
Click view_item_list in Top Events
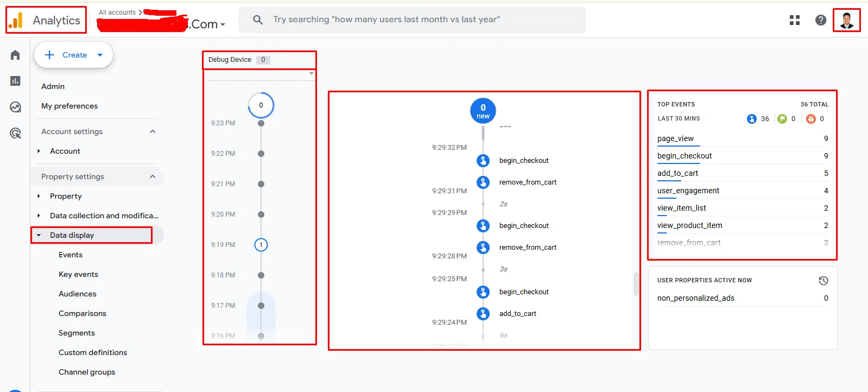pos(682,208)
